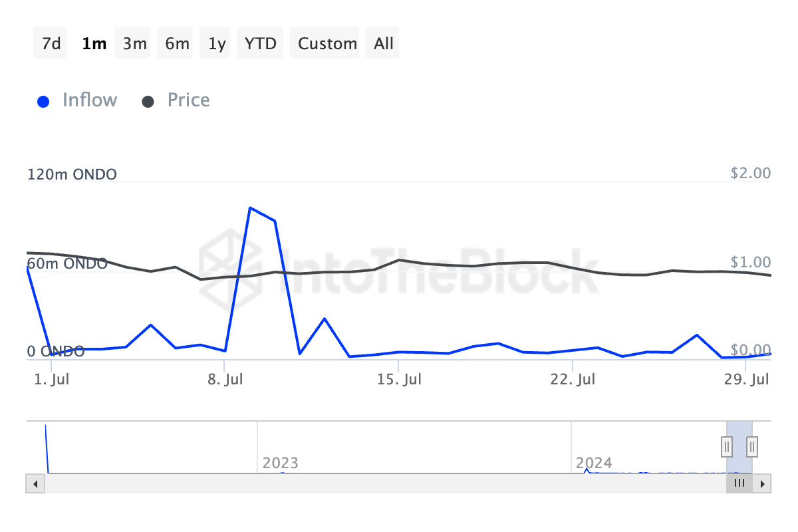Show All historical data
This screenshot has width=798, height=532.
click(x=384, y=44)
